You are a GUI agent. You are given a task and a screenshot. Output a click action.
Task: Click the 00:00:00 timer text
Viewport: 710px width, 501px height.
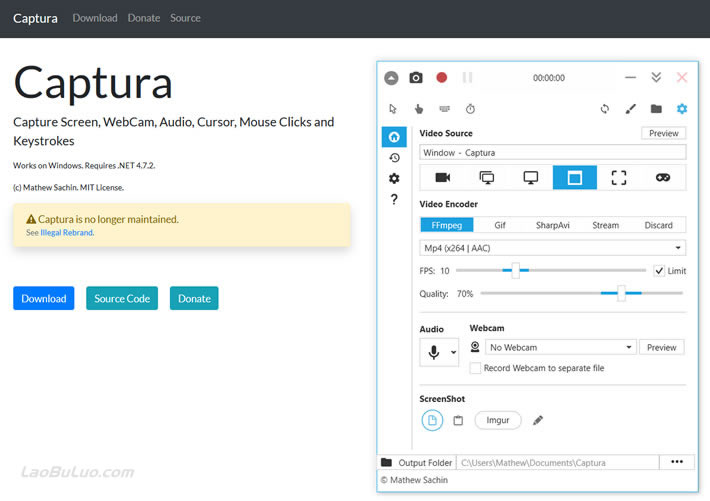548,78
